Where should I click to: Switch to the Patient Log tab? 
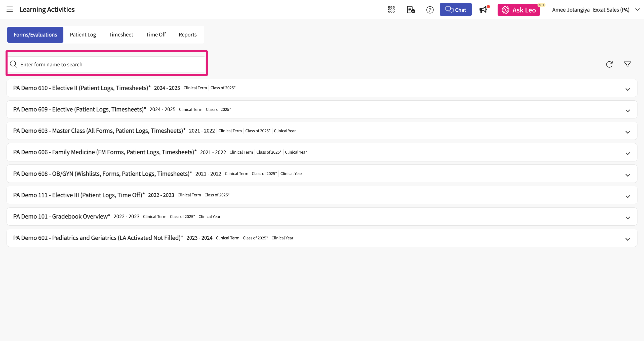pos(83,35)
